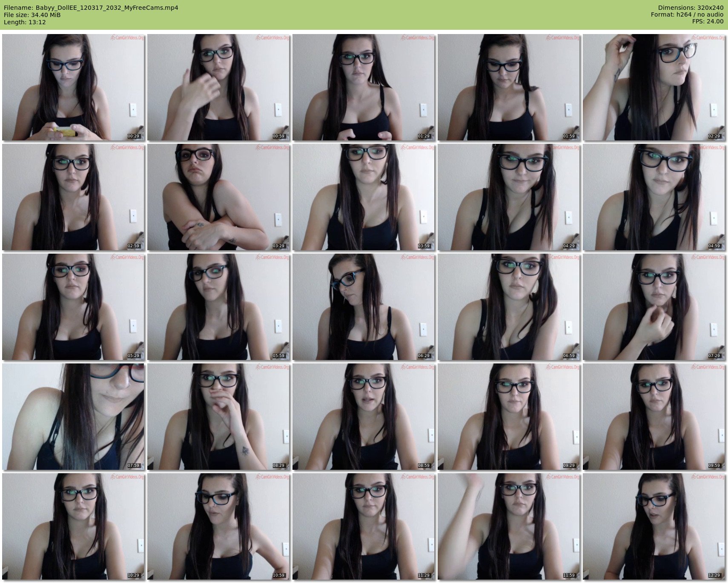Select the frame with timestamp 00:59
This screenshot has height=583, width=728.
[218, 87]
